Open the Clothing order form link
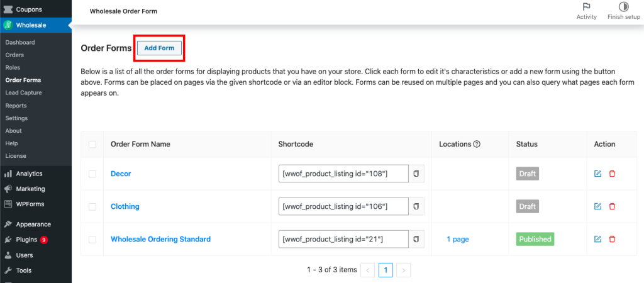The image size is (644, 283). 125,206
